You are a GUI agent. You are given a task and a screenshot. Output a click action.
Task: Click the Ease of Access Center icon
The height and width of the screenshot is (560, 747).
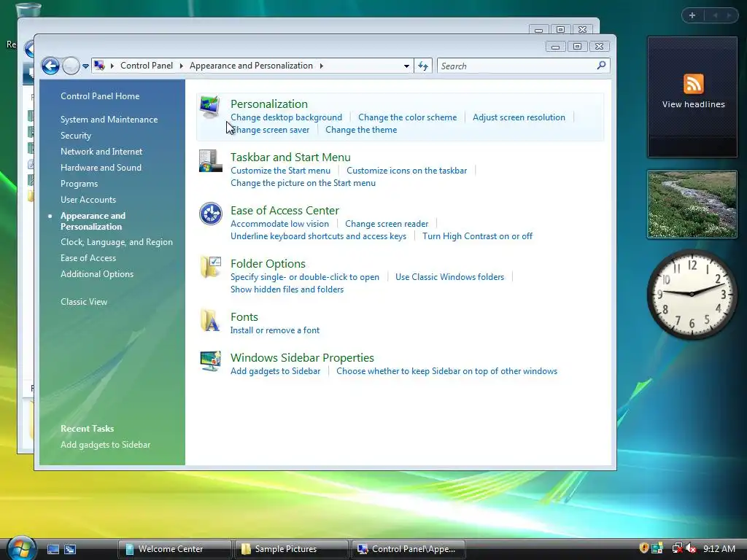(x=211, y=214)
